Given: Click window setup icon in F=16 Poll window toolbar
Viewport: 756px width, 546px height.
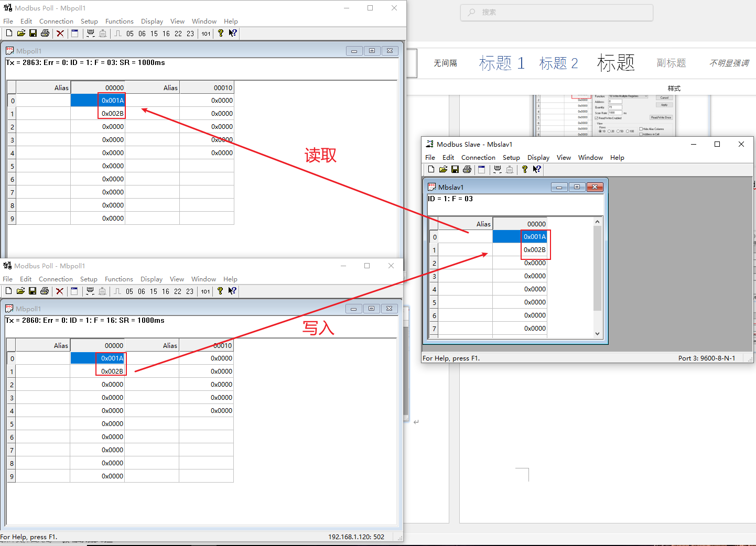Looking at the screenshot, I should pos(74,291).
